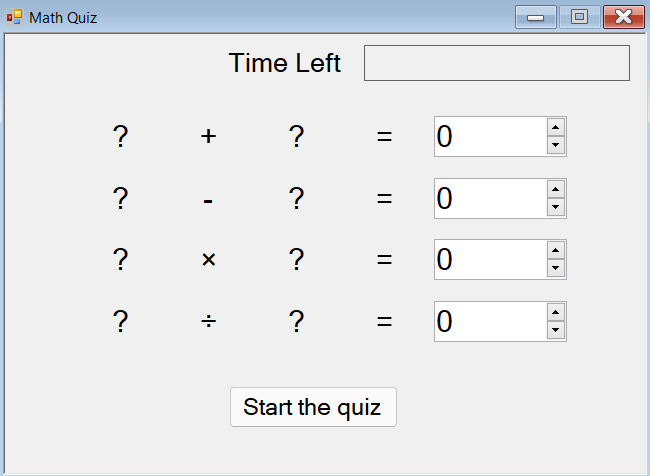Minimize the Math Quiz window
The image size is (651, 476).
pos(535,17)
